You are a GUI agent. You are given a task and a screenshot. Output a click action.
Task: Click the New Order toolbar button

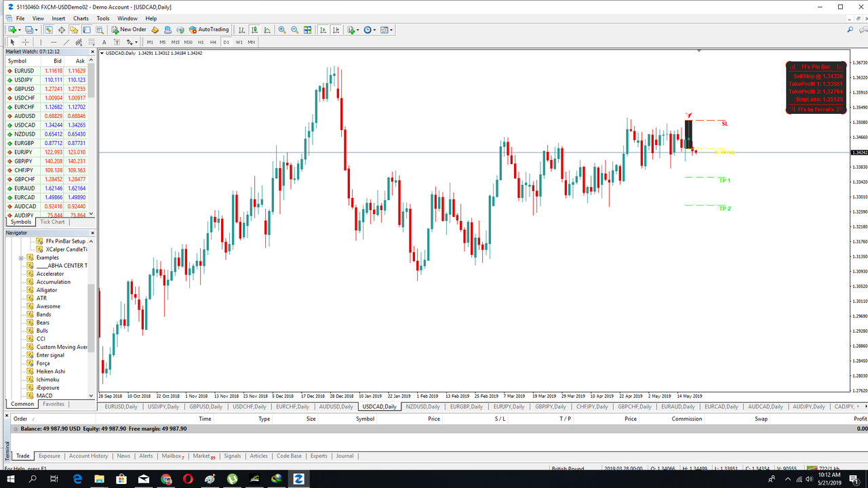(x=129, y=30)
